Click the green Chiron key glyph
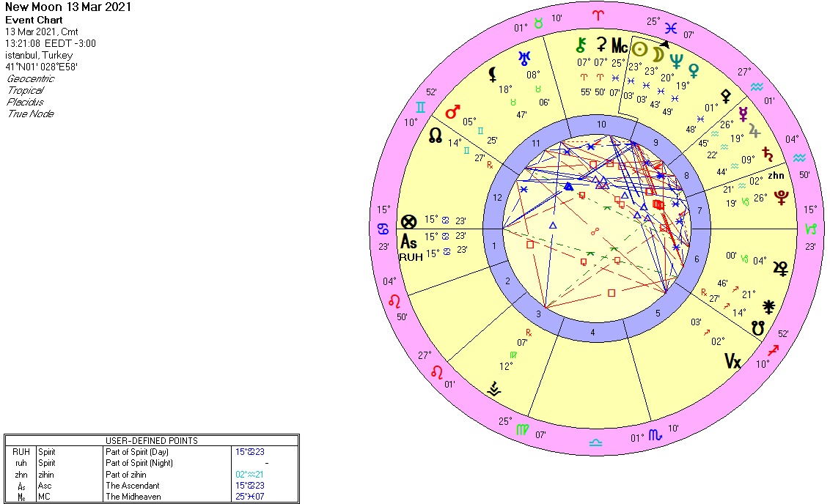Image resolution: width=830 pixels, height=504 pixels. tap(583, 45)
